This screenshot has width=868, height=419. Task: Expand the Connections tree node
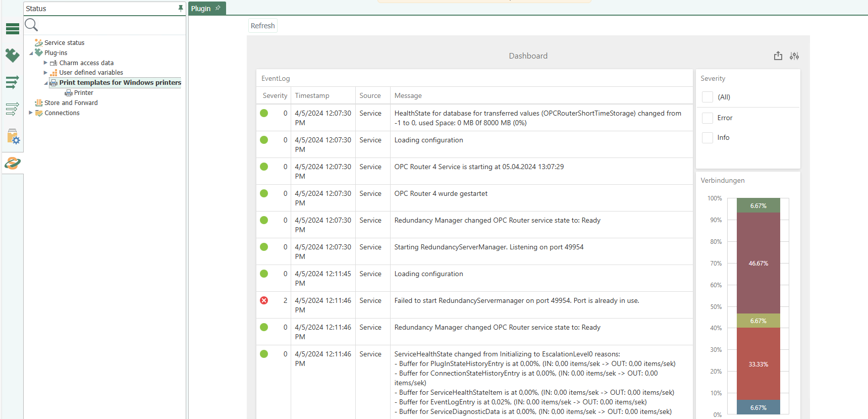[x=31, y=113]
